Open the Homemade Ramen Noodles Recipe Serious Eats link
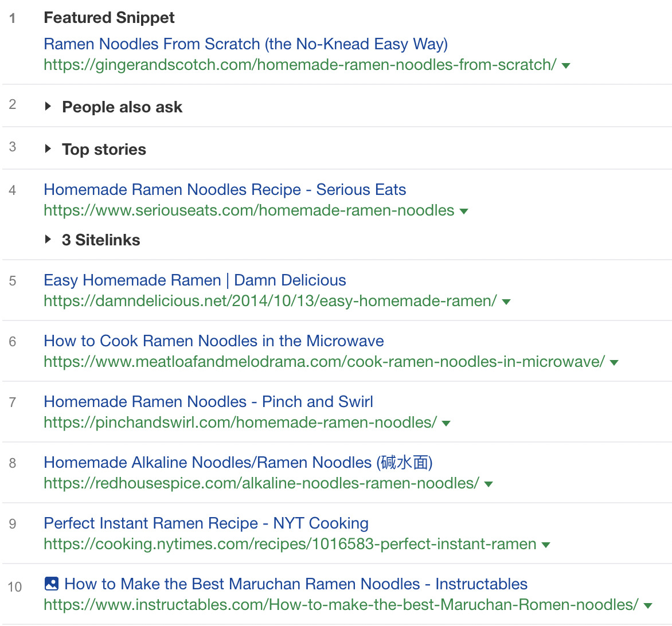 (x=225, y=189)
